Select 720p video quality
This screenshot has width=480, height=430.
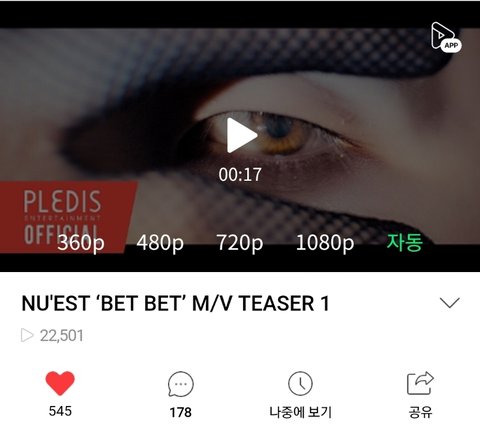[x=240, y=243]
